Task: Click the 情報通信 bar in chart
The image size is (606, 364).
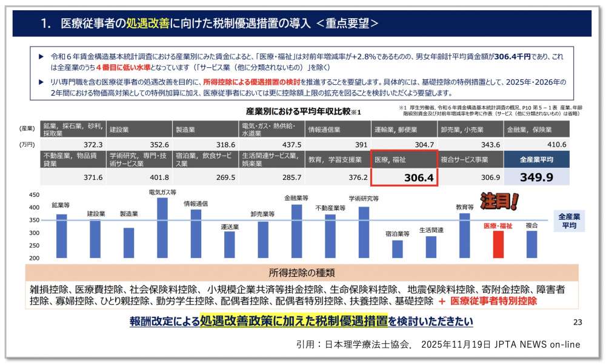Action: tap(195, 233)
